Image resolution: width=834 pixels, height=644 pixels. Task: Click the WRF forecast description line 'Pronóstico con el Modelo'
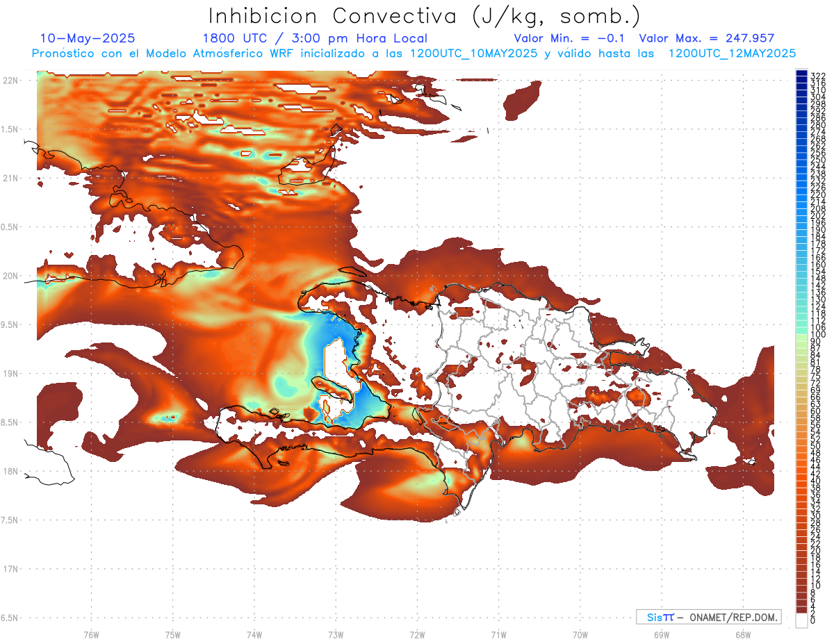[414, 53]
